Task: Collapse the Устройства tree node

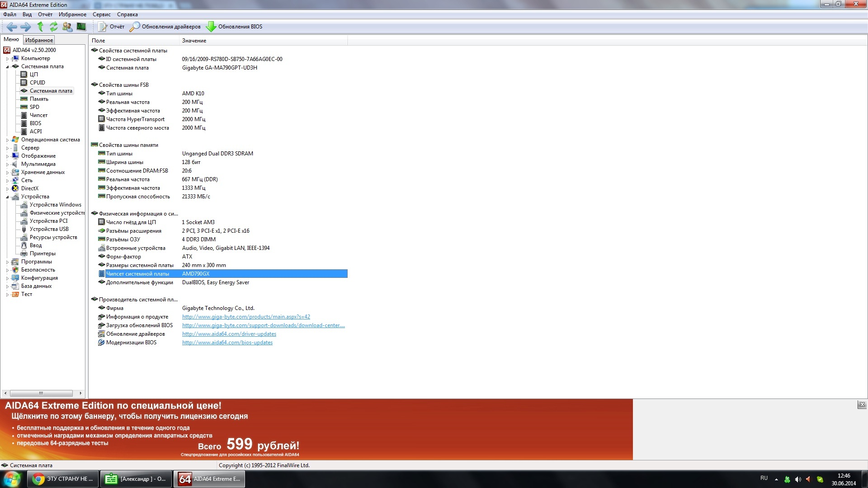Action: (x=7, y=197)
